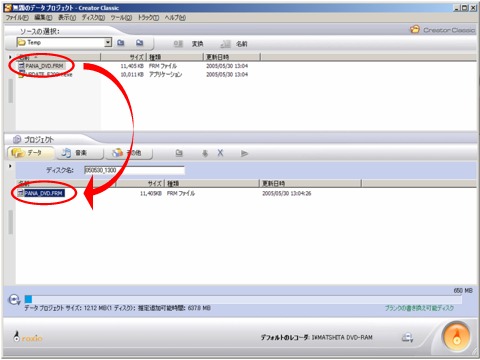This screenshot has height=360, width=480.
Task: Click the 11,405 KB size cell
Action: pos(132,66)
